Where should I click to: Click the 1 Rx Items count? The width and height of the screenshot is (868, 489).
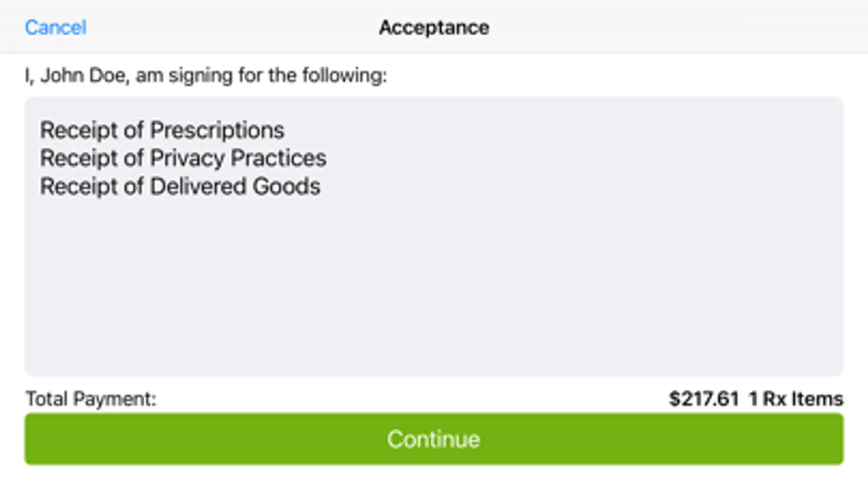click(x=796, y=399)
